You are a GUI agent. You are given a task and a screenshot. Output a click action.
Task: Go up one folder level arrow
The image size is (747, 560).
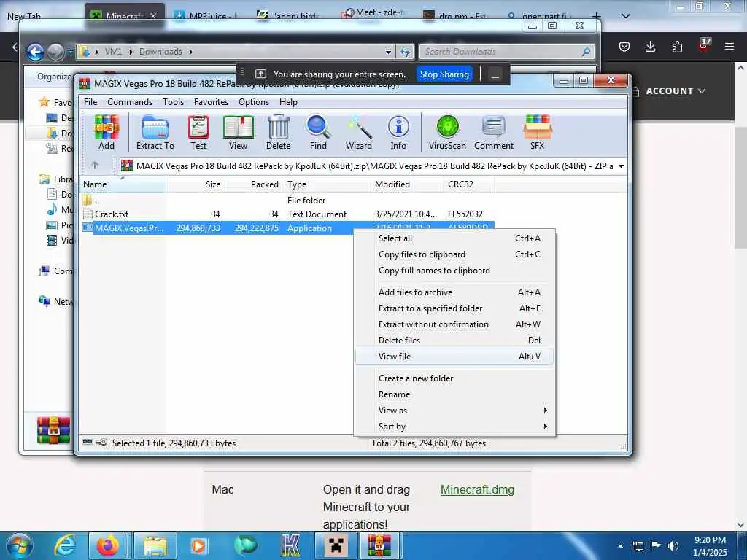95,166
